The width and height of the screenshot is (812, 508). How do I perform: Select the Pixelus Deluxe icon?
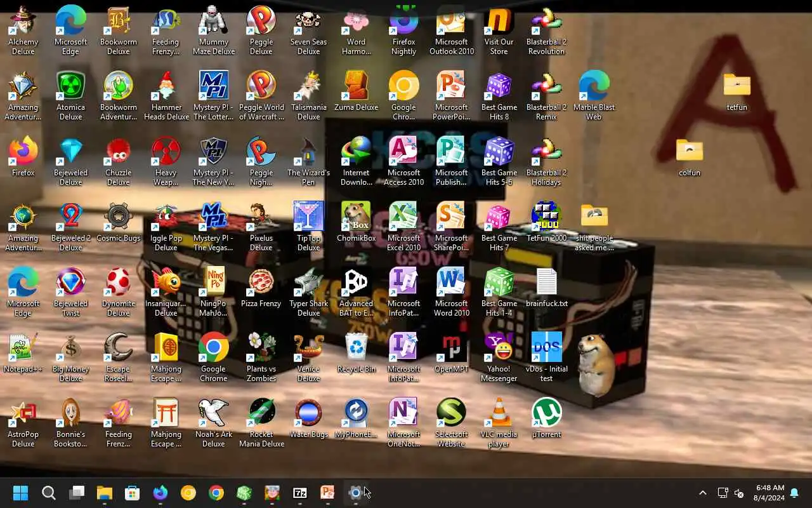(x=261, y=227)
